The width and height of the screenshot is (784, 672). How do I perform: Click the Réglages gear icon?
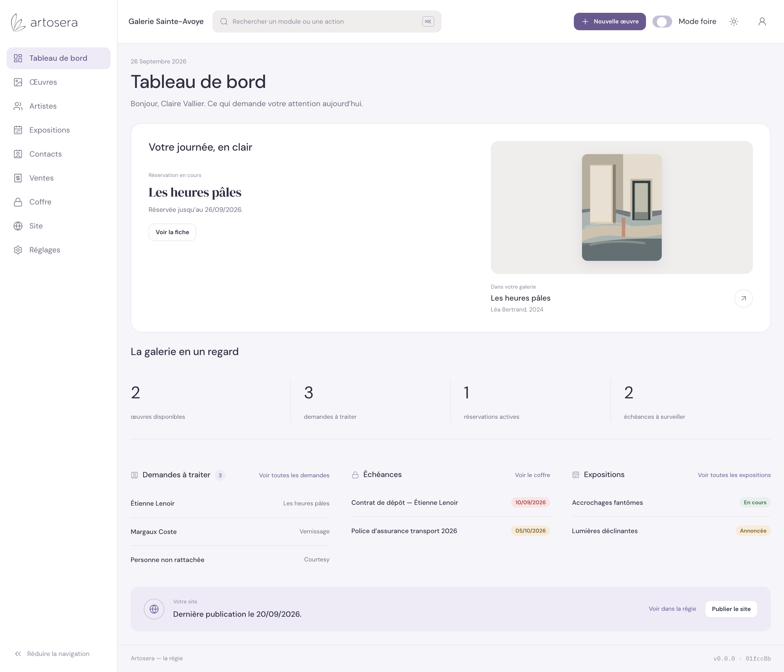click(x=18, y=250)
